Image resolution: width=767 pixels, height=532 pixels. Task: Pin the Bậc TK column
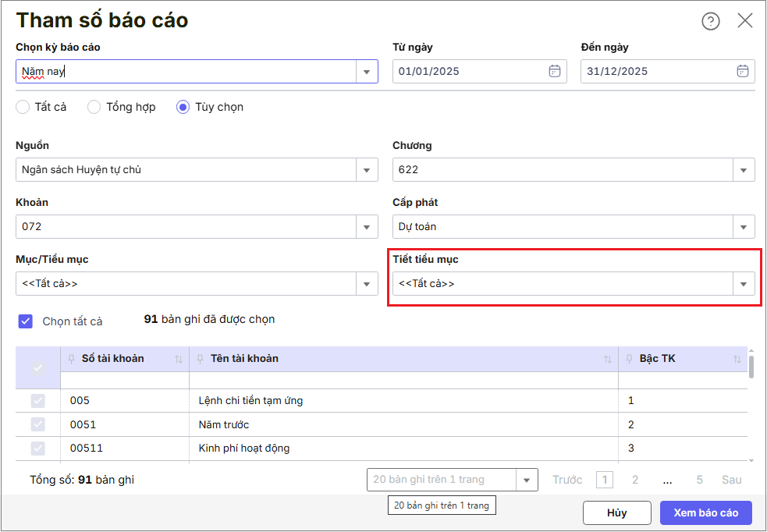pyautogui.click(x=629, y=359)
